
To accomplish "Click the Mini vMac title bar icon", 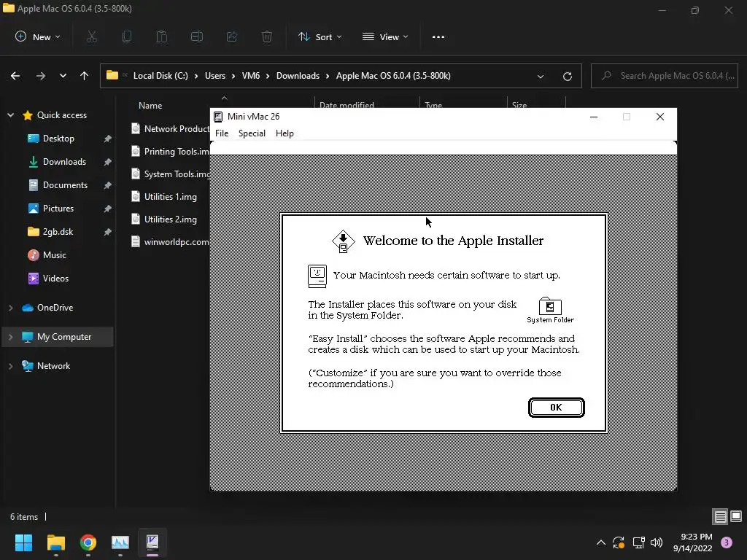I will click(x=218, y=117).
